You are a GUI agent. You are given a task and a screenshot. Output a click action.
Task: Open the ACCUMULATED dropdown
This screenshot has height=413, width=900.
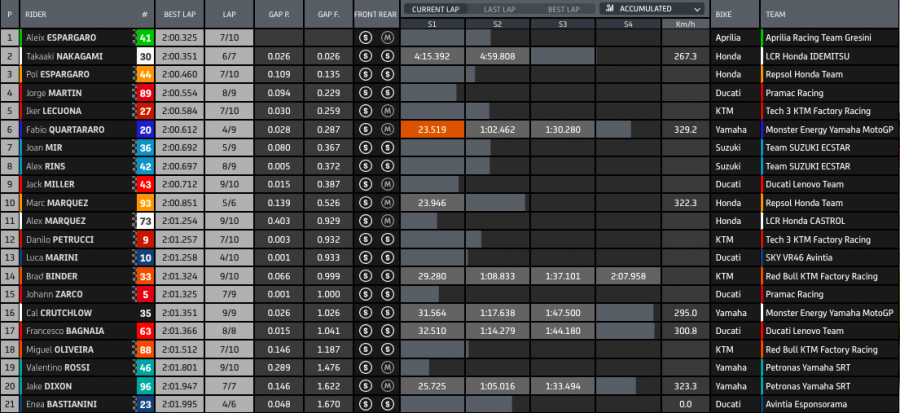click(x=652, y=9)
